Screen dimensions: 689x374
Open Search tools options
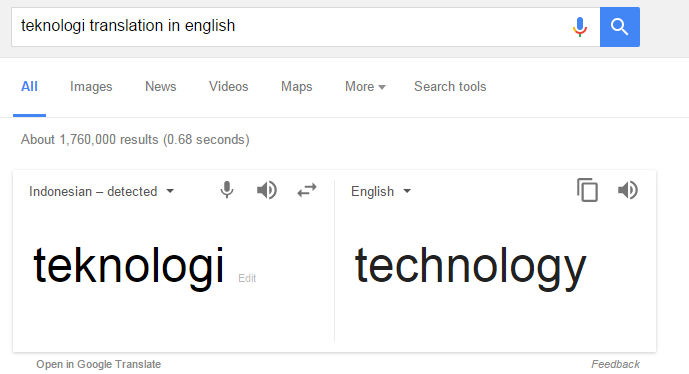[x=450, y=87]
